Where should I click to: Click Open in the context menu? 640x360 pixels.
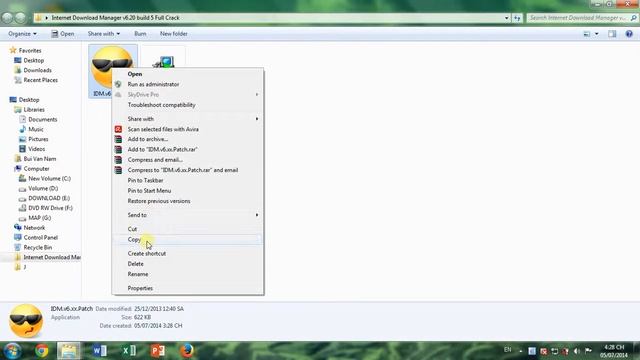(x=187, y=74)
